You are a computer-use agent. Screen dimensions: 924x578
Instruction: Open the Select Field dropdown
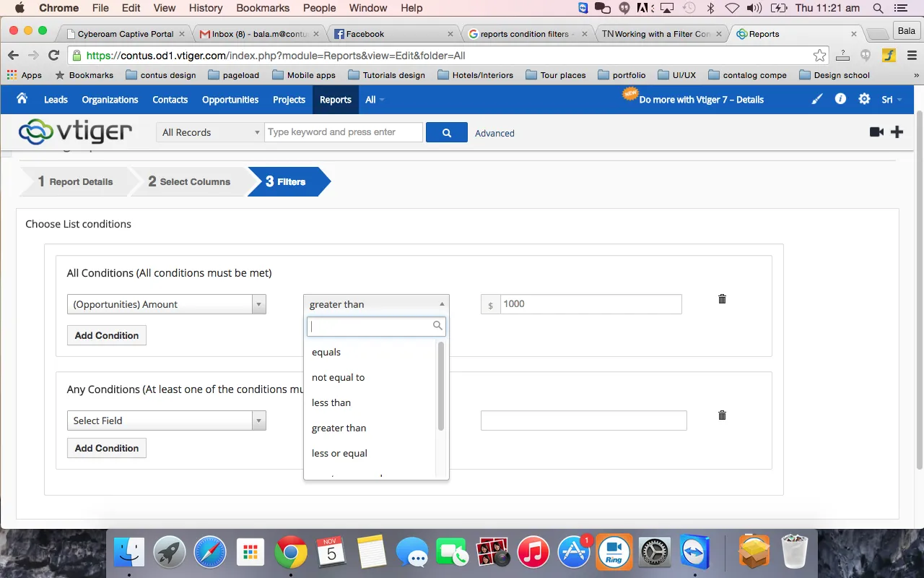[167, 420]
